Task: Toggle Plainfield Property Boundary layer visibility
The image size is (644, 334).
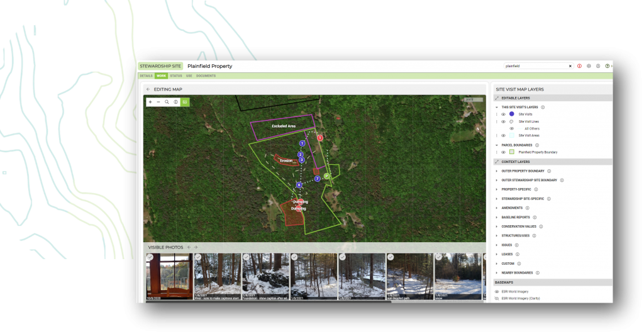Action: click(503, 152)
